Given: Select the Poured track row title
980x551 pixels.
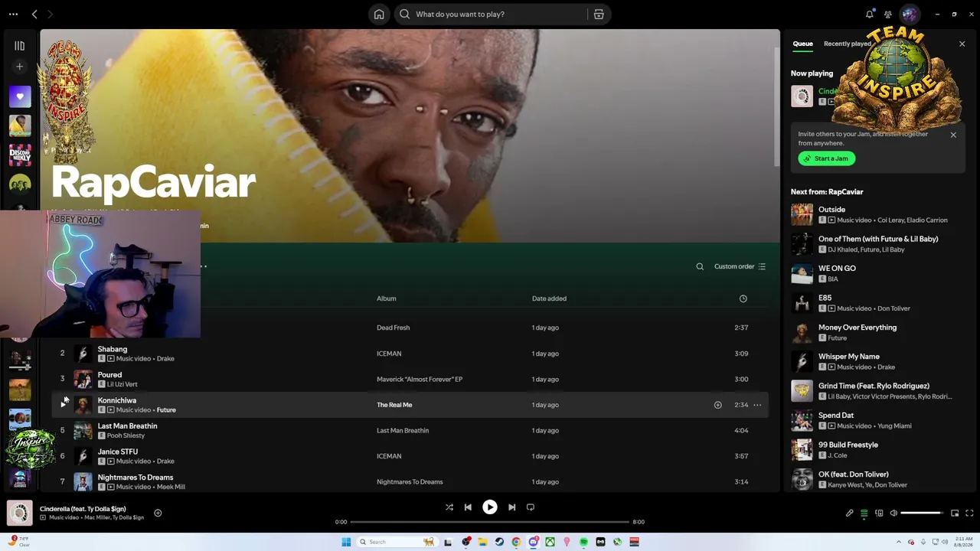Looking at the screenshot, I should coord(109,375).
